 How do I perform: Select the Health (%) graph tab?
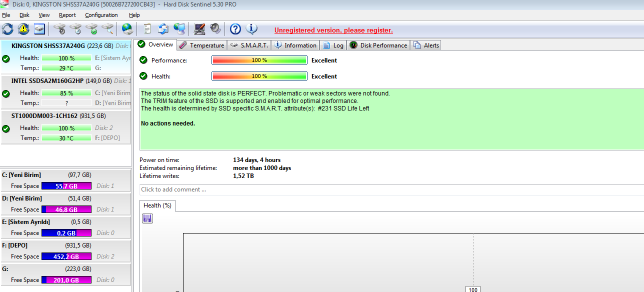tap(157, 205)
